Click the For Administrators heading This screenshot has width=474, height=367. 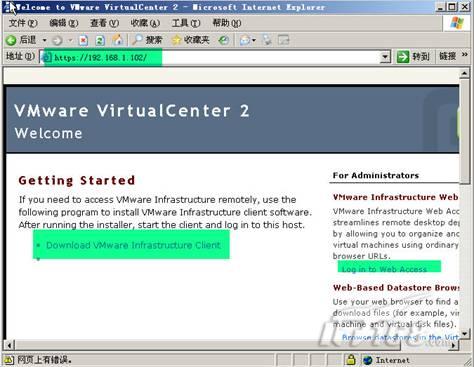pyautogui.click(x=376, y=175)
